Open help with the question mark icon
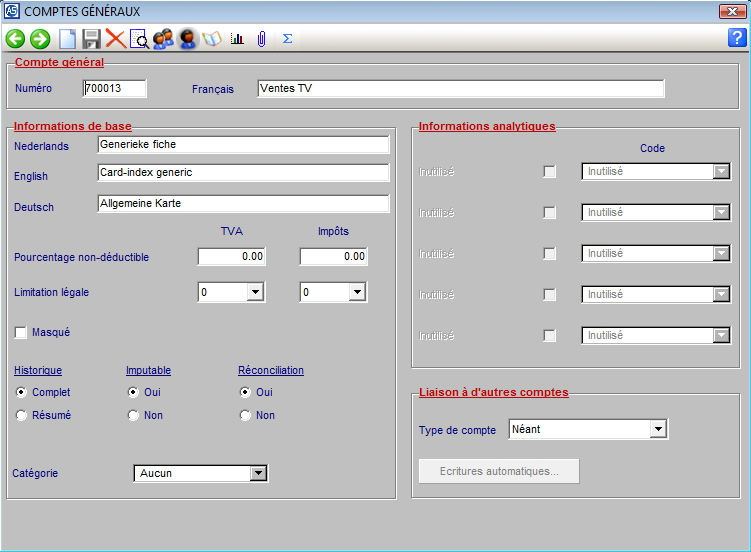The width and height of the screenshot is (751, 552). (737, 39)
